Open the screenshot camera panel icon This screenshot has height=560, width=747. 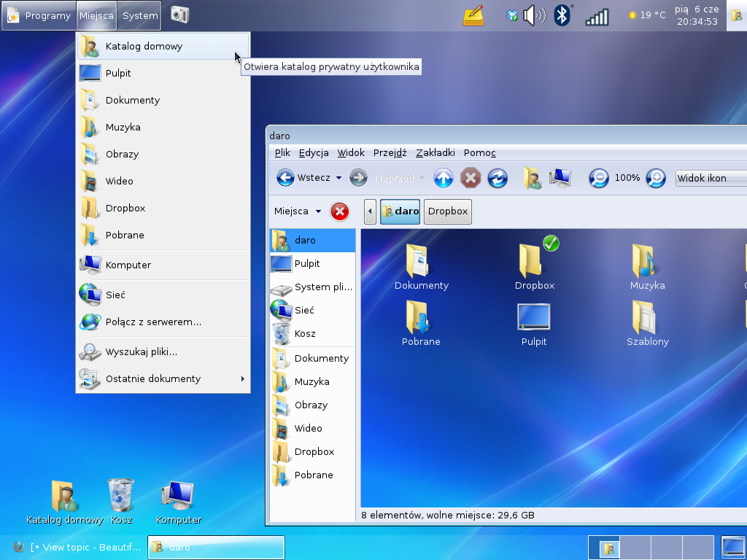[x=179, y=15]
